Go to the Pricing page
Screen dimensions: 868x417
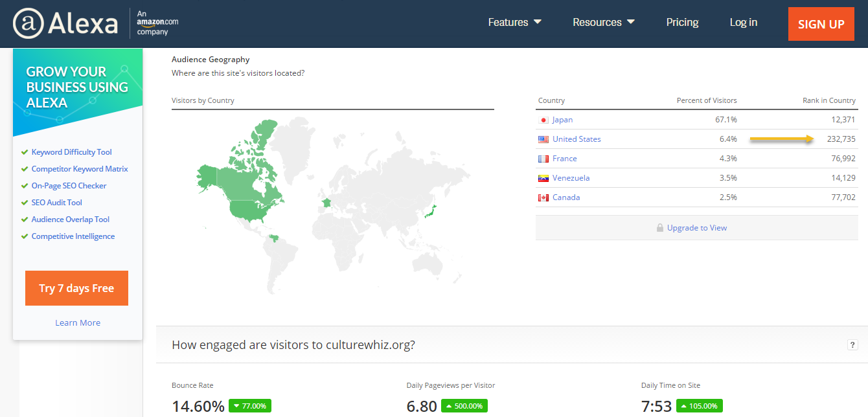coord(682,22)
